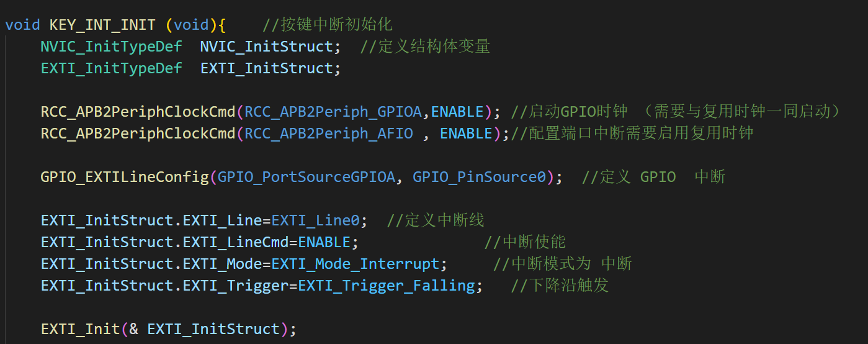Screen dimensions: 868x344
Task: Click the leading void return type keyword
Action: coord(22,25)
